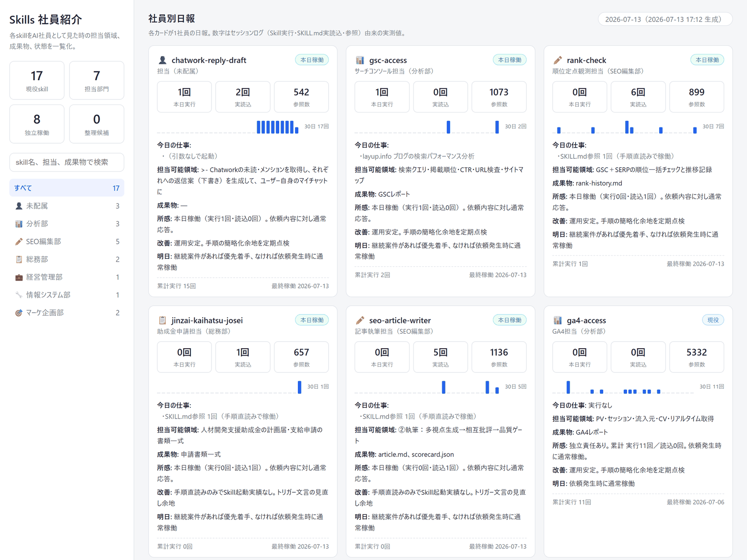Click the 8 独立稼働 stat tile
The height and width of the screenshot is (560, 747).
[37, 124]
